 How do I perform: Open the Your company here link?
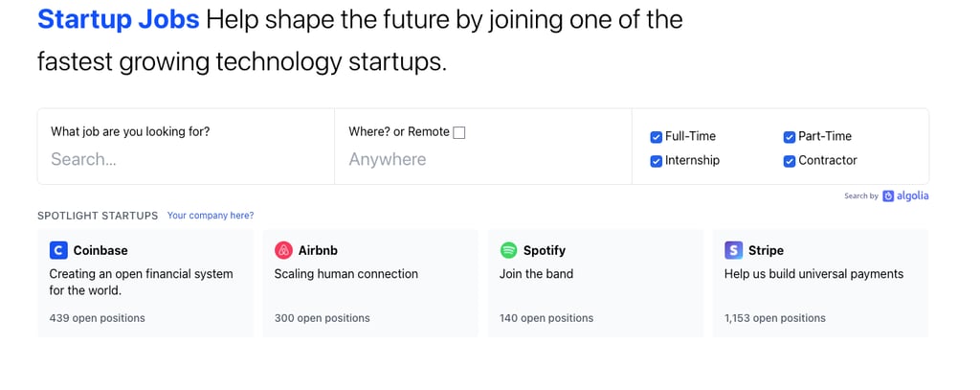(x=211, y=216)
